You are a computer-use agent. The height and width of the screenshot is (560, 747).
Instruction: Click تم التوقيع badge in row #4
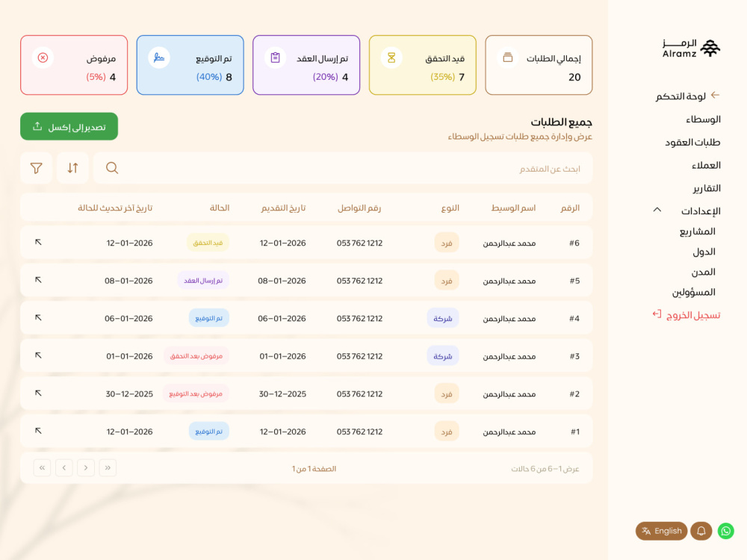coord(209,318)
